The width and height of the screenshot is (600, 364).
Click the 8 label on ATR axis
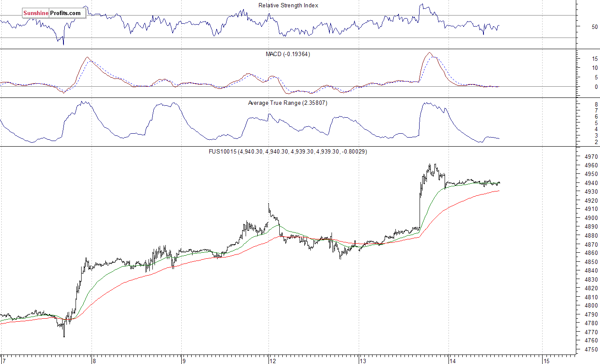click(596, 105)
